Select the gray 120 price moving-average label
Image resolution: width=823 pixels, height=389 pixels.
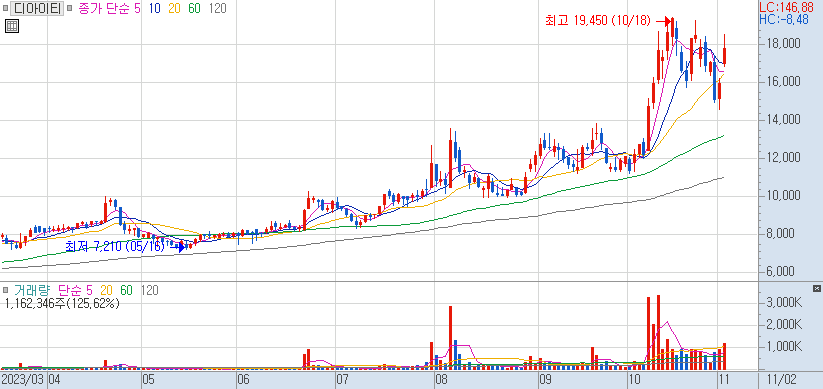(217, 8)
